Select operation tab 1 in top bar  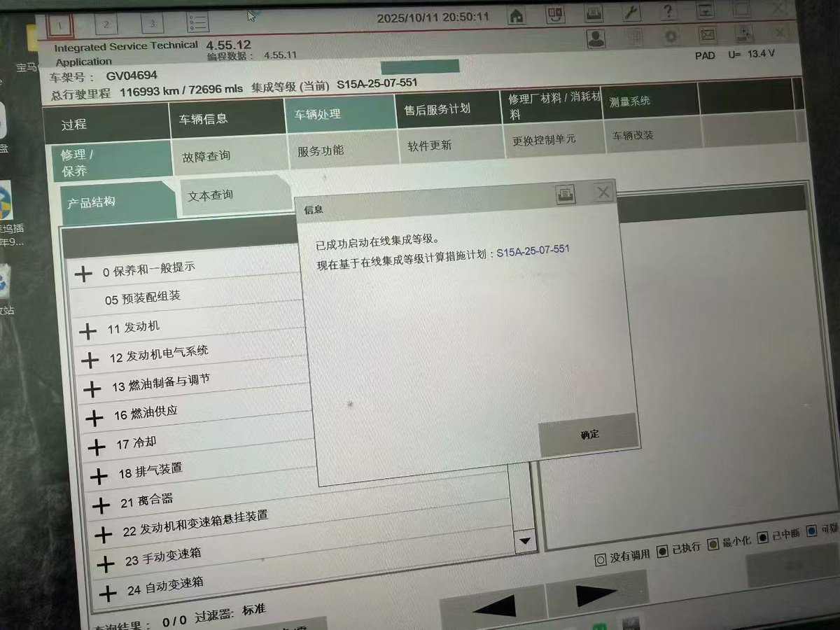click(x=61, y=25)
